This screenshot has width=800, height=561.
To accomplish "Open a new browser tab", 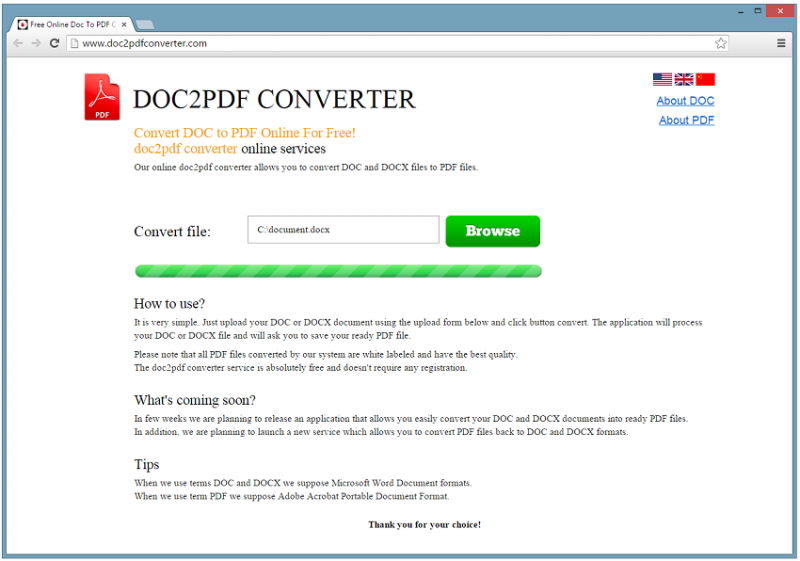I will 145,24.
